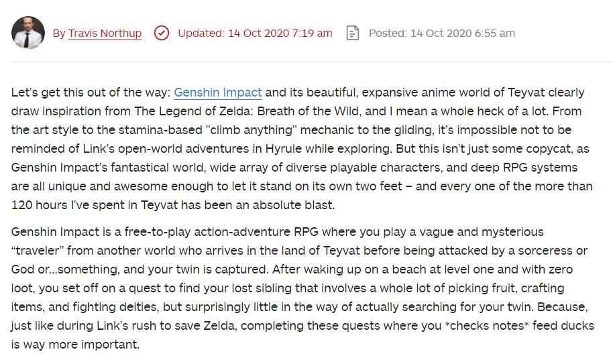
Task: Click the author's profile photo
Action: click(28, 33)
